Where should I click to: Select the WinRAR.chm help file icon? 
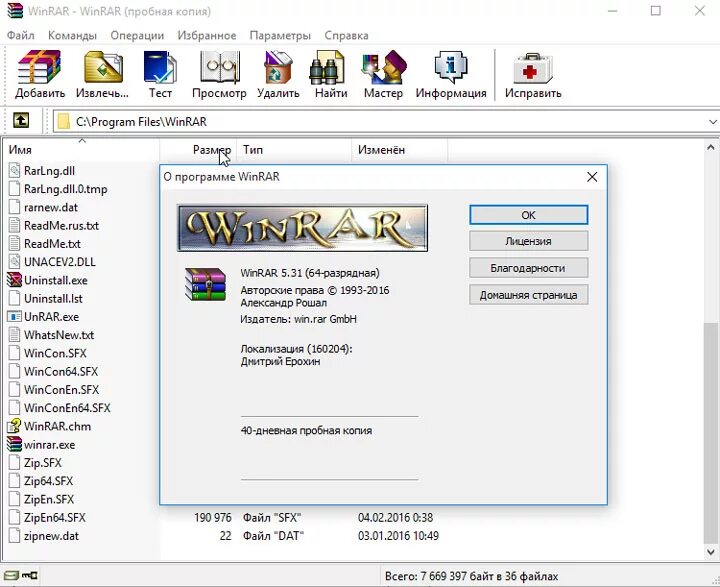(15, 426)
